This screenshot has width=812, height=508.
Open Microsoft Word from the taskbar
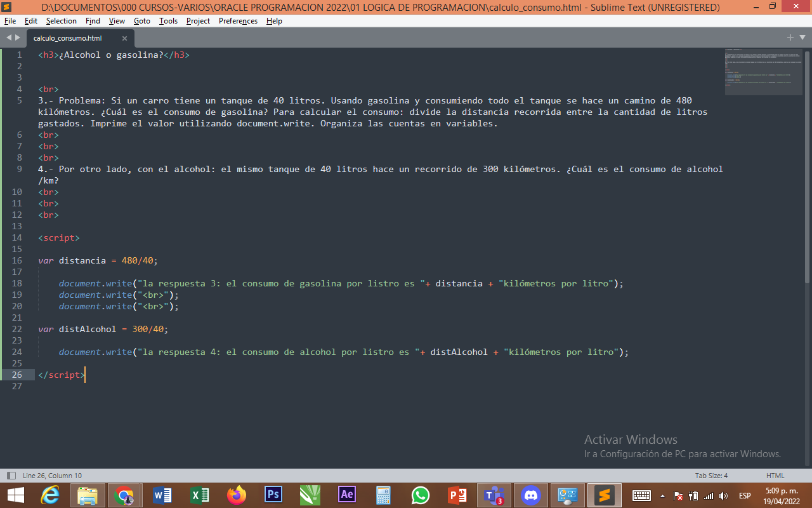pyautogui.click(x=162, y=495)
